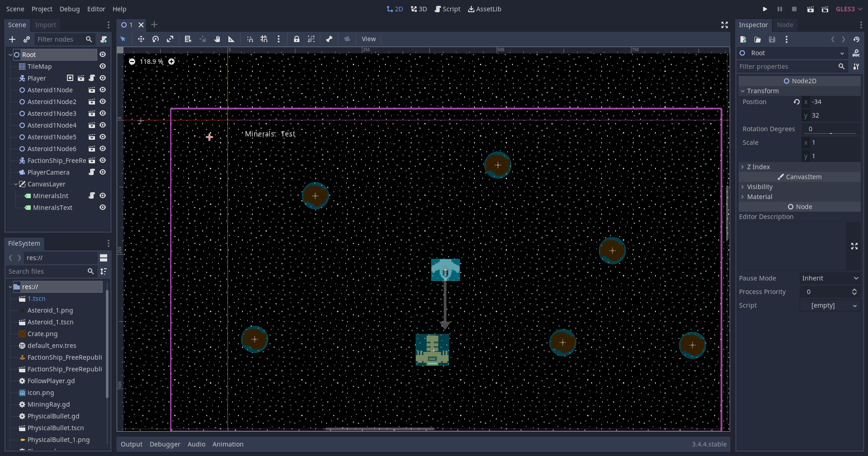This screenshot has height=456, width=868.
Task: Open Asteroid1Node scene in editor icon
Action: tap(92, 90)
